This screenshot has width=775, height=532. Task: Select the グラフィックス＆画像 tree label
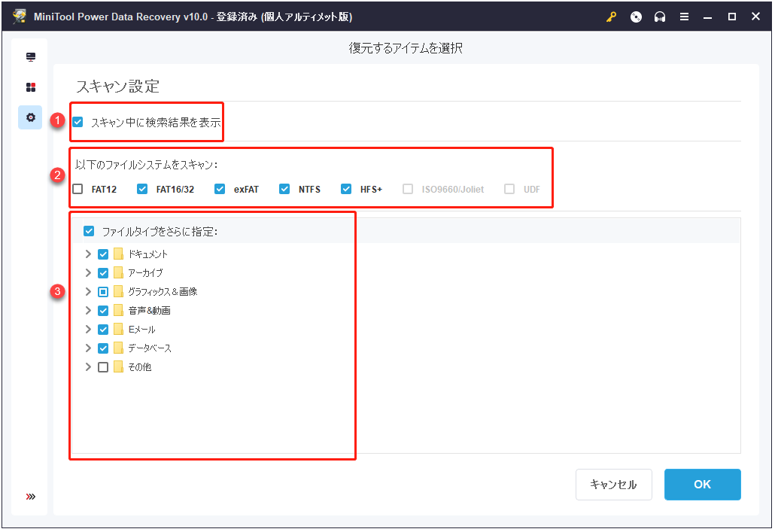click(x=163, y=292)
